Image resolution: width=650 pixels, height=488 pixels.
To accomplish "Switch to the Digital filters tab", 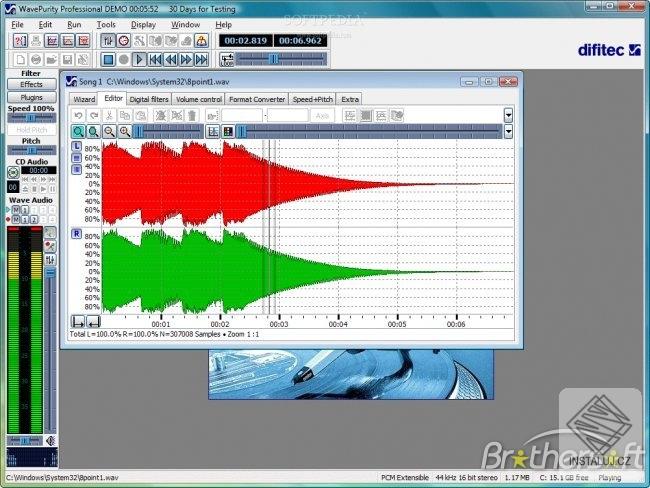I will (x=149, y=100).
